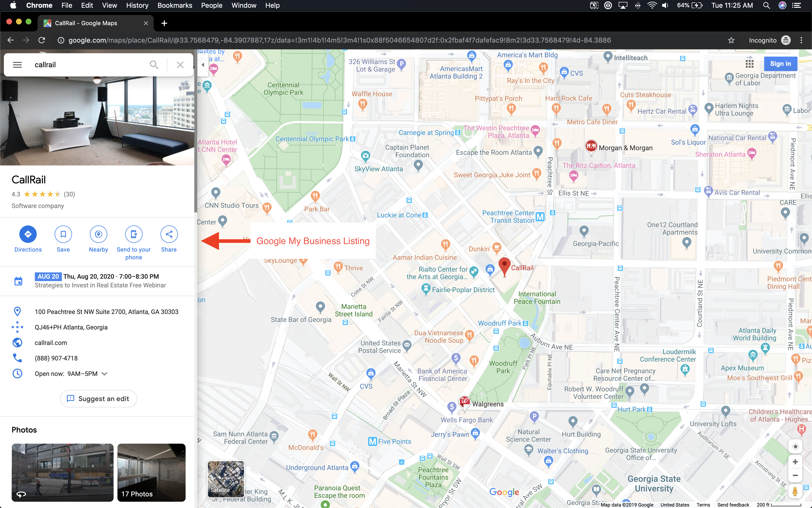Image resolution: width=812 pixels, height=508 pixels.
Task: Zoom out the map with minus button
Action: 795,475
